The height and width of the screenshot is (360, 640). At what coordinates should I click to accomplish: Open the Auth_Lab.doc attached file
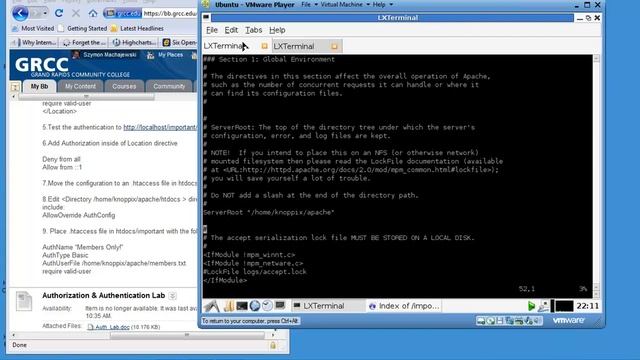[112, 327]
